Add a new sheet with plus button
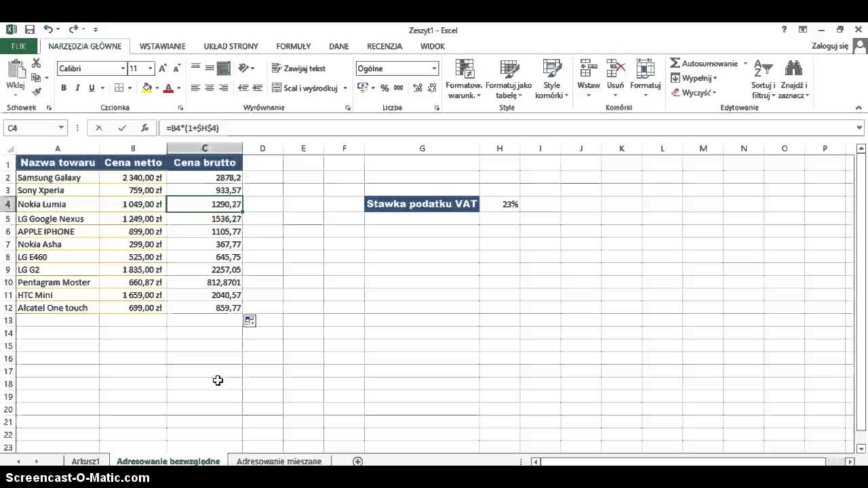The height and width of the screenshot is (488, 868). pyautogui.click(x=358, y=461)
